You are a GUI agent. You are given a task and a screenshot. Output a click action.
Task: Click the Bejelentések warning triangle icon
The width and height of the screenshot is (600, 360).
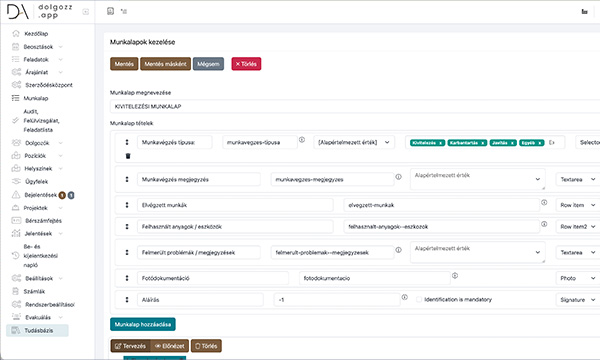coord(16,195)
